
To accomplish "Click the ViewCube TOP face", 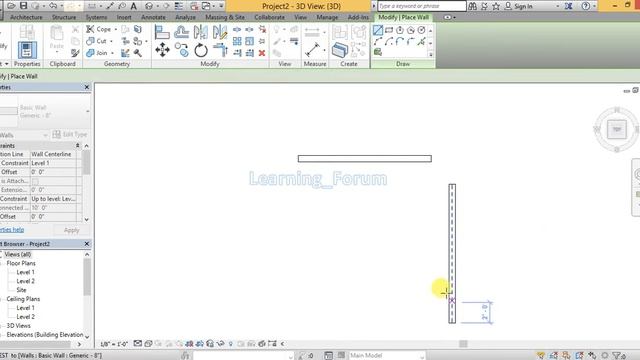I will 616,129.
